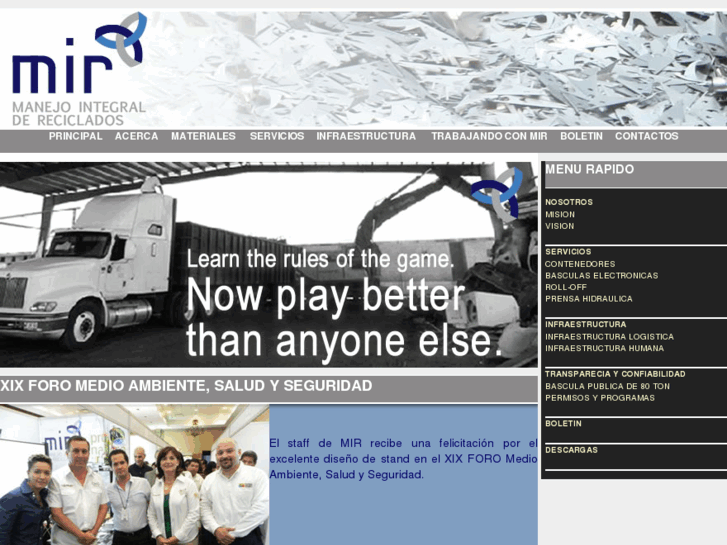727x545 pixels.
Task: Open ROLL-OFF link
Action: tap(566, 287)
